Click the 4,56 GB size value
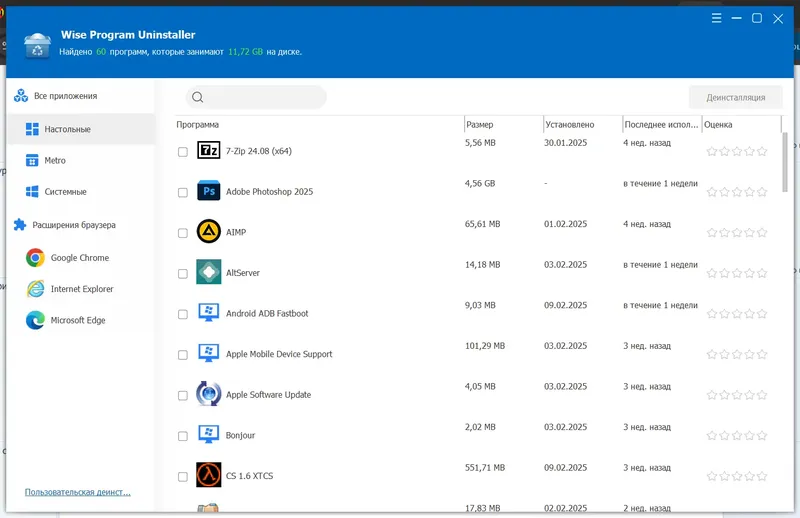 (480, 183)
